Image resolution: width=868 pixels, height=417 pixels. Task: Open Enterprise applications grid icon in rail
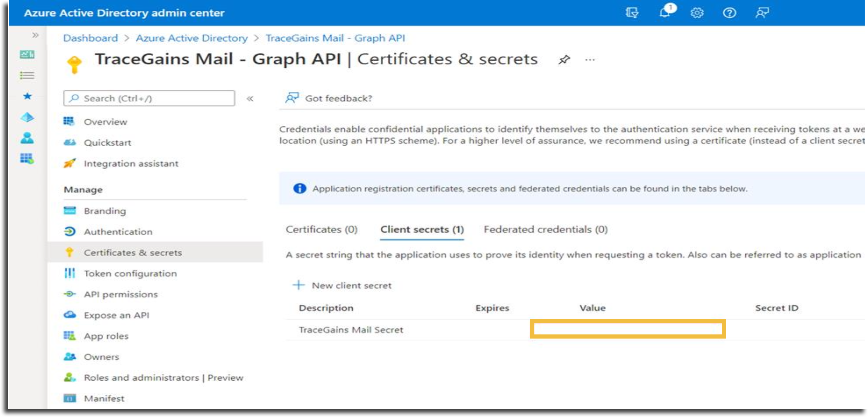coord(27,159)
